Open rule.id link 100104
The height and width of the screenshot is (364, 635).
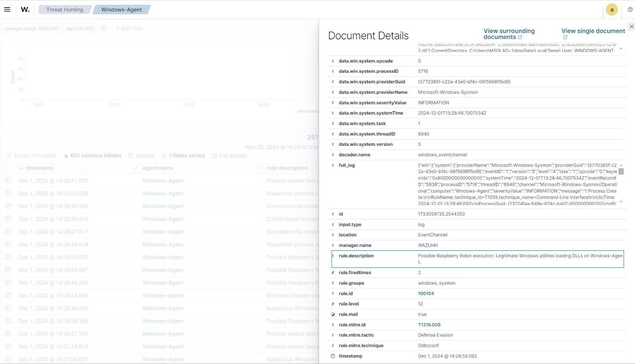tap(426, 293)
